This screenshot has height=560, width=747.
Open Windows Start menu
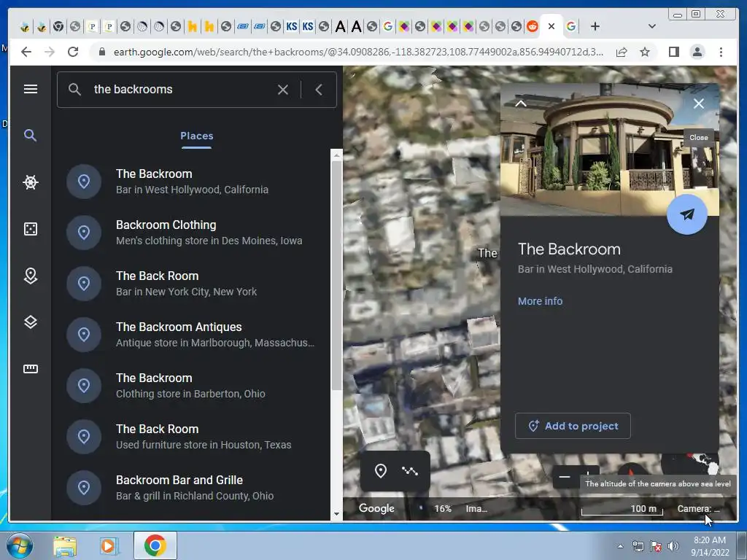tap(20, 545)
